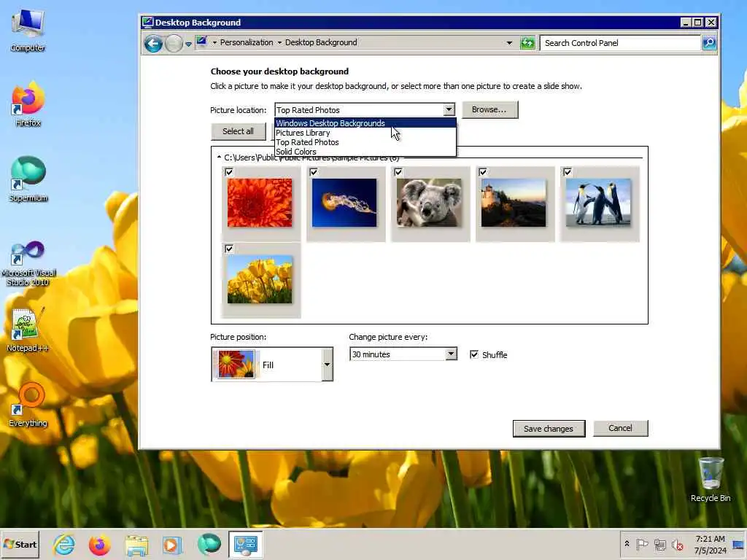Select Pictures Library option
The height and width of the screenshot is (560, 747).
365,133
